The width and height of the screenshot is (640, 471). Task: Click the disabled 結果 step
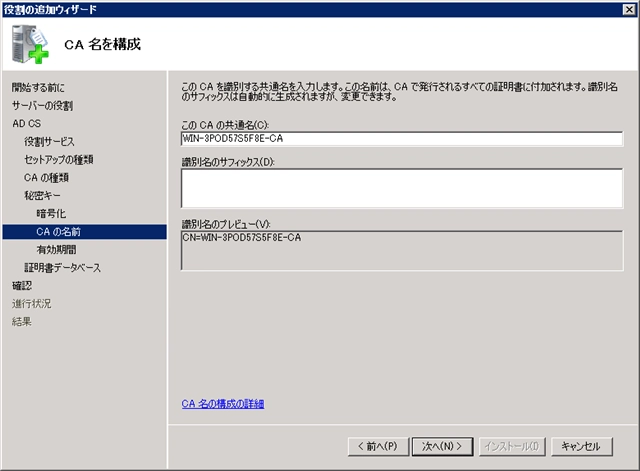22,322
